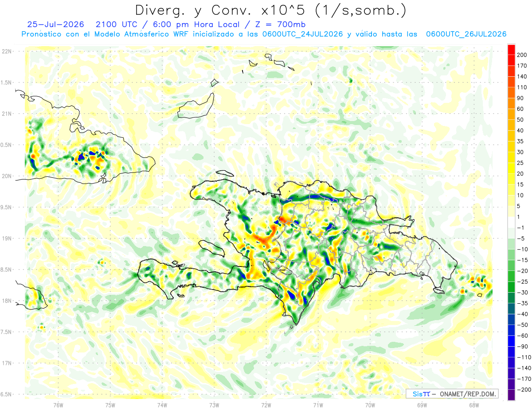Image resolution: width=532 pixels, height=411 pixels.
Task: Click the "0600UTC_24JUL2026" initialization time
Action: point(302,34)
